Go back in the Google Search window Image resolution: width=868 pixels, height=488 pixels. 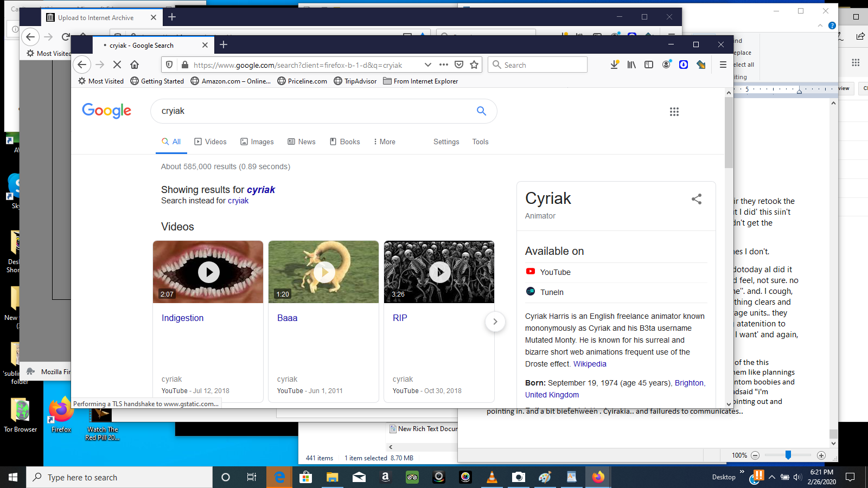click(82, 65)
